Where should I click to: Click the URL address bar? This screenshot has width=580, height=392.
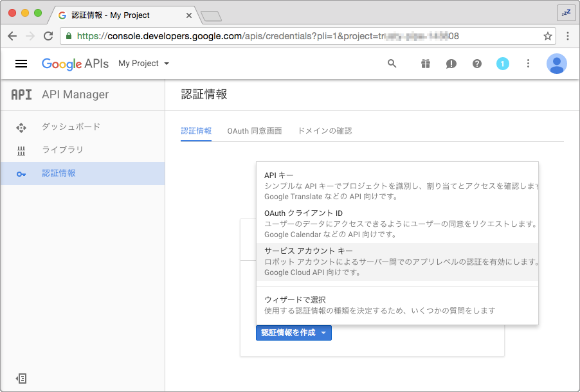click(308, 36)
